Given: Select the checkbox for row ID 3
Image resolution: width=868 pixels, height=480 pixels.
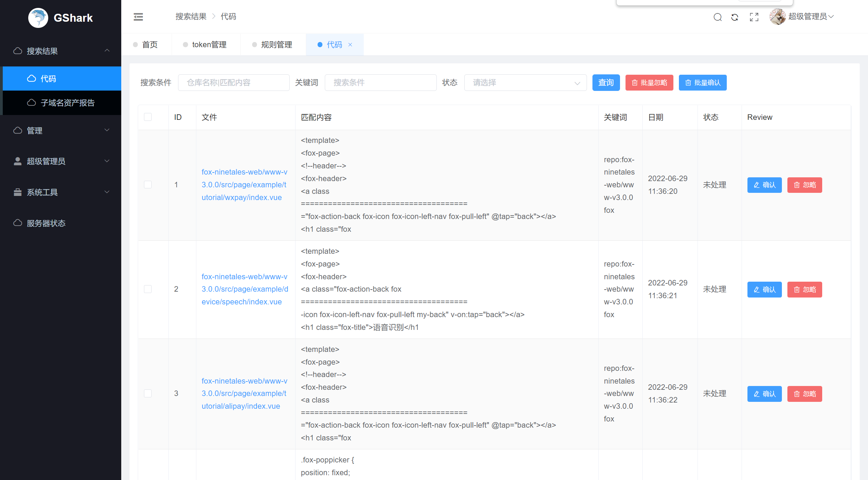Looking at the screenshot, I should 148,393.
